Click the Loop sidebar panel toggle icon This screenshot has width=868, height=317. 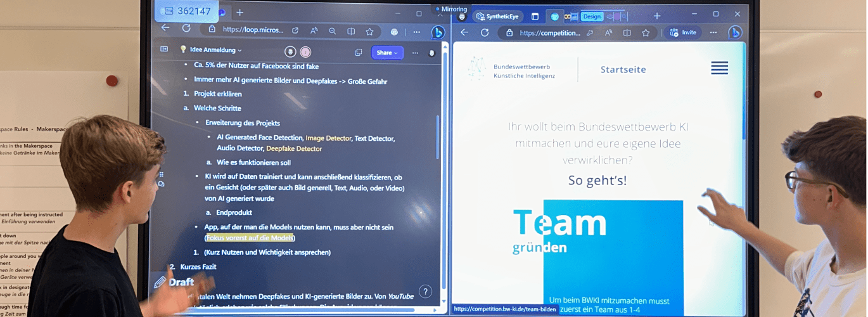click(x=164, y=49)
